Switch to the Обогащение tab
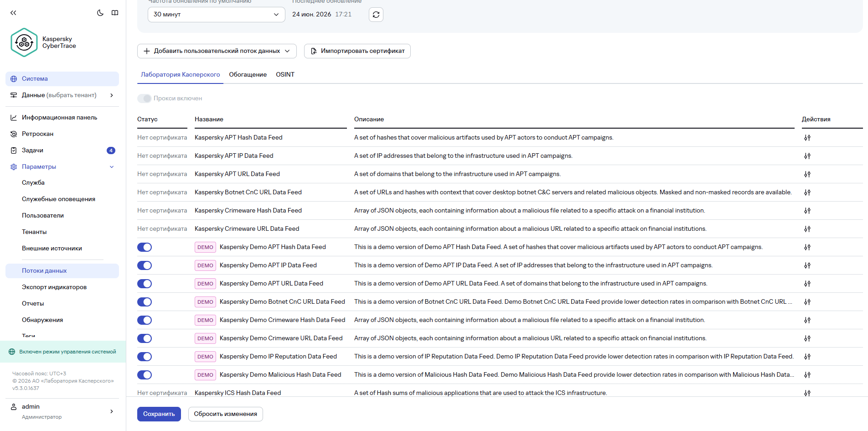 (248, 75)
